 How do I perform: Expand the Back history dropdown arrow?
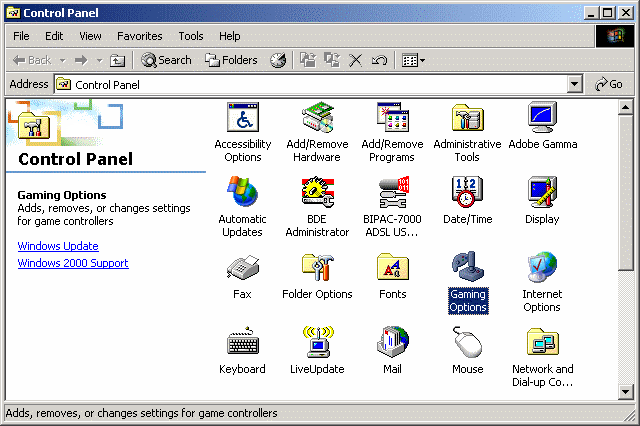[x=62, y=60]
